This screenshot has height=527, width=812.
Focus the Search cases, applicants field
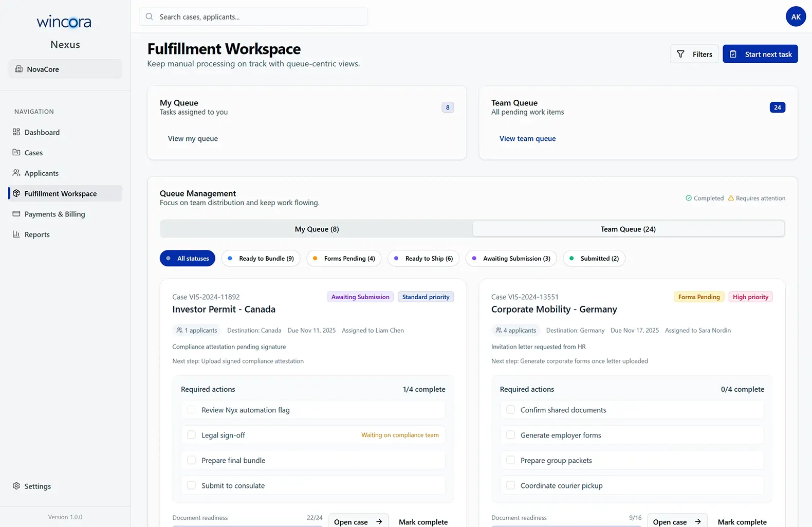[x=257, y=17]
